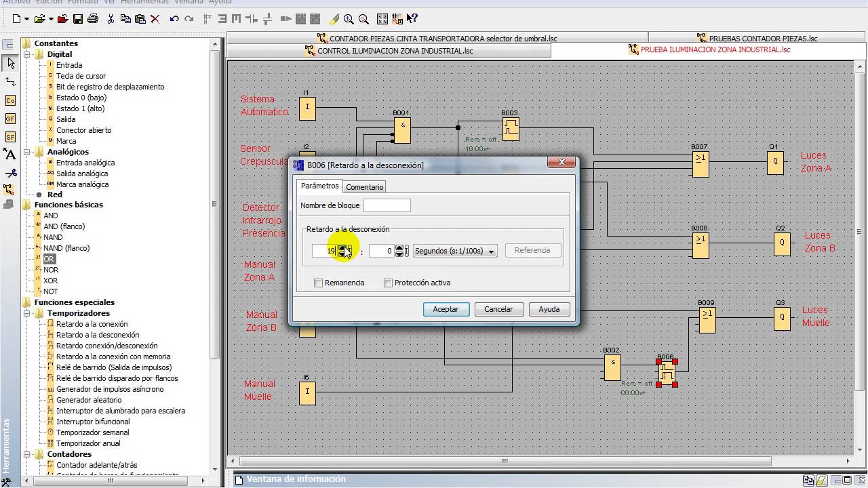Switch to the Comentario tab
The width and height of the screenshot is (868, 488).
click(364, 186)
